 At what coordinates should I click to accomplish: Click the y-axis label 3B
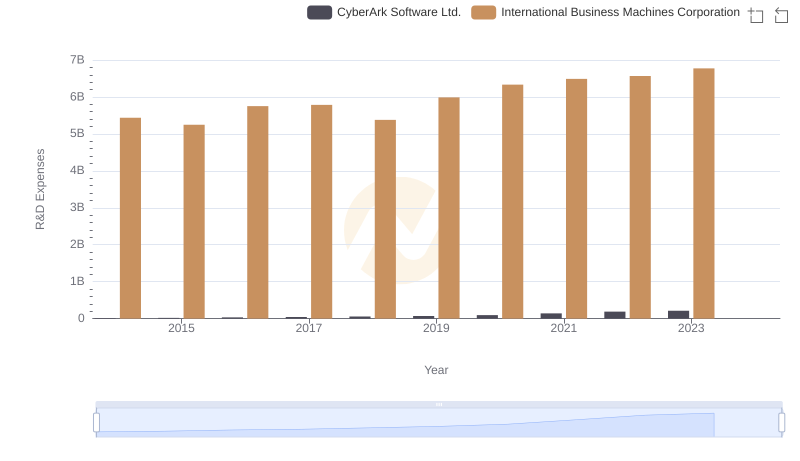pyautogui.click(x=77, y=208)
